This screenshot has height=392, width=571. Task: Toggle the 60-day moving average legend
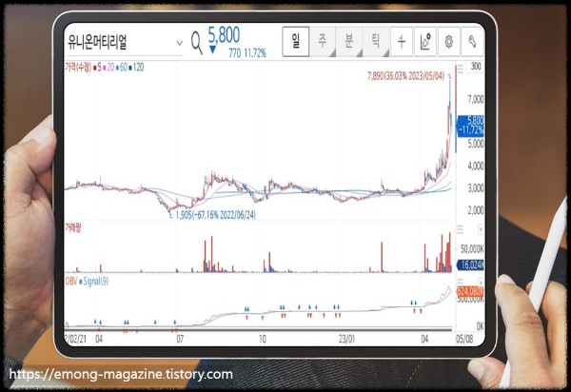tap(122, 68)
